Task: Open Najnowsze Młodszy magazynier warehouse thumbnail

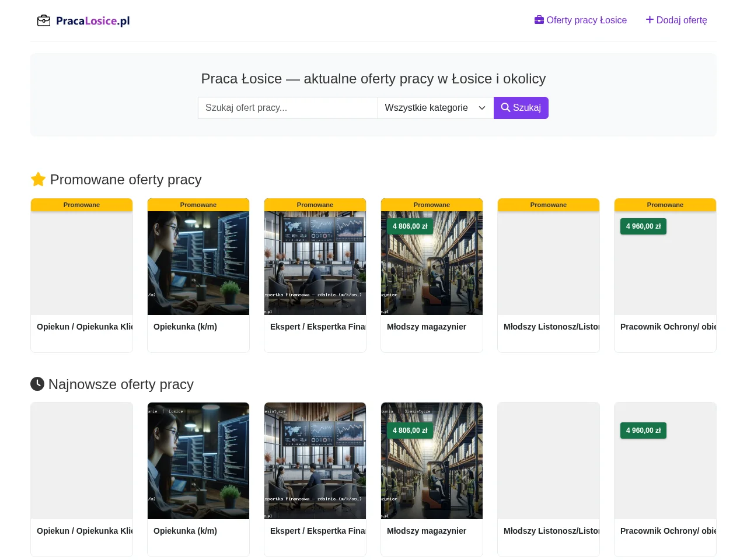Action: point(432,461)
